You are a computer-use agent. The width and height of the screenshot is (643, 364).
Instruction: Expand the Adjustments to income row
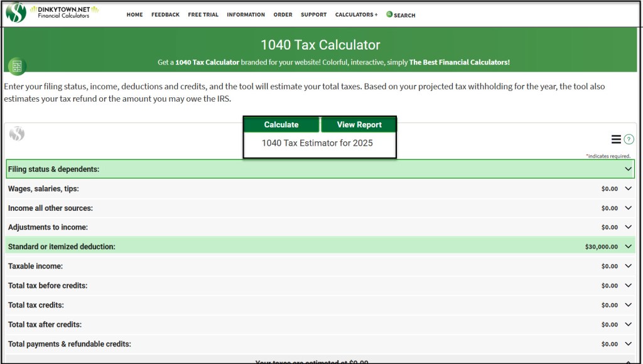628,227
